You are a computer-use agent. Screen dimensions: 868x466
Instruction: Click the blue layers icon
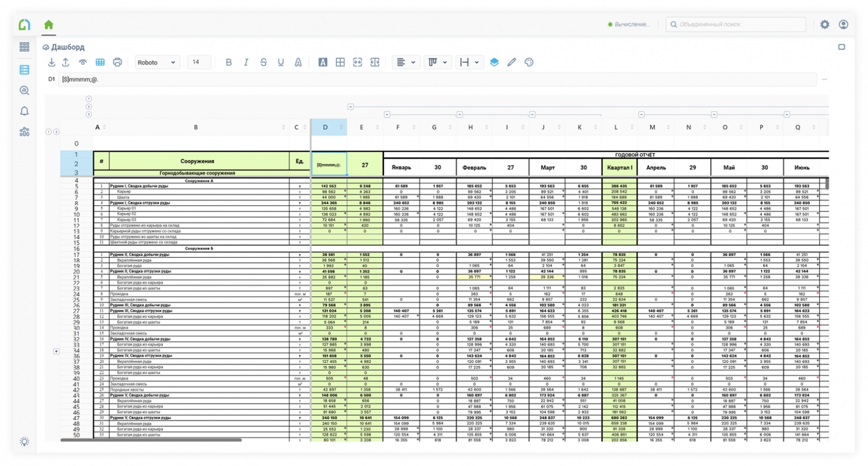[494, 62]
